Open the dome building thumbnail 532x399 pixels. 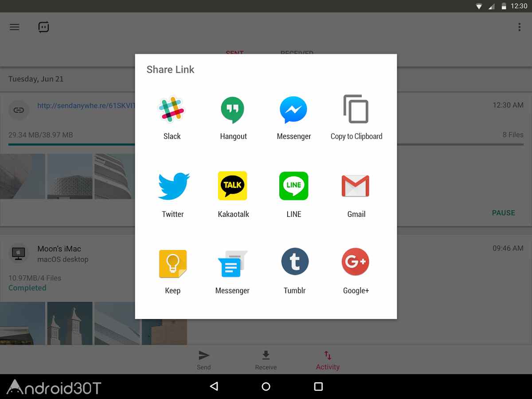pos(70,176)
